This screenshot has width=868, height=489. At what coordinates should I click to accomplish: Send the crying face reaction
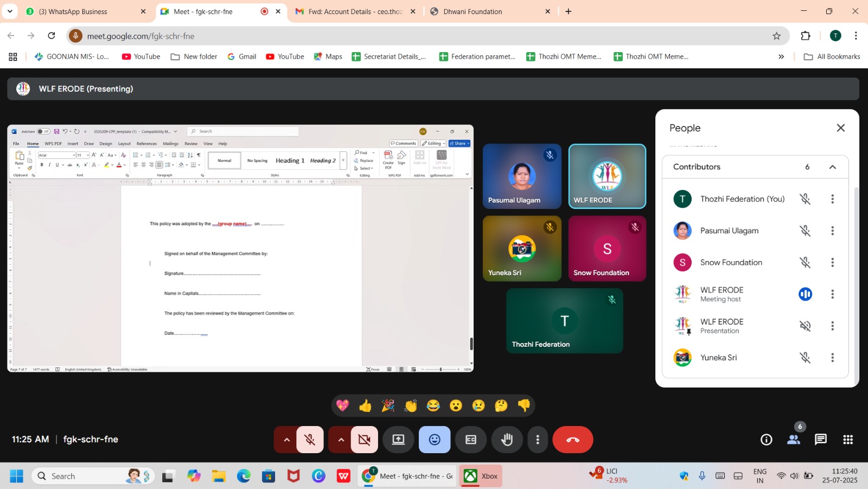pos(478,405)
